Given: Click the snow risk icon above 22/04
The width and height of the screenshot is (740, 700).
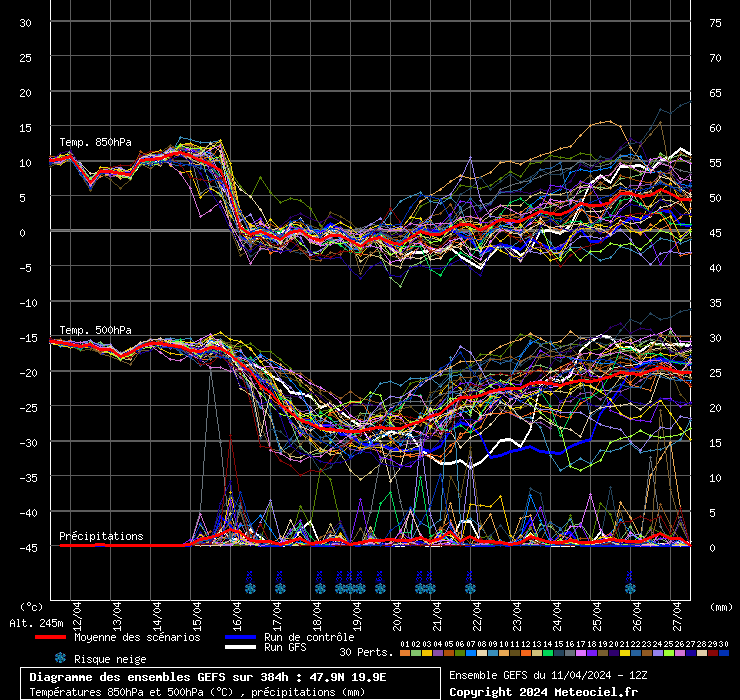Looking at the screenshot, I should pos(470,588).
